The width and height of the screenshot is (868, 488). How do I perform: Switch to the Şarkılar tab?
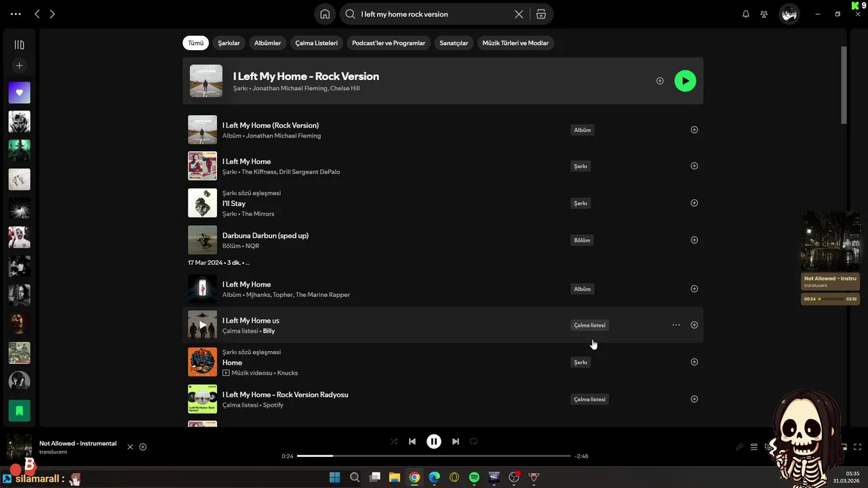point(229,43)
